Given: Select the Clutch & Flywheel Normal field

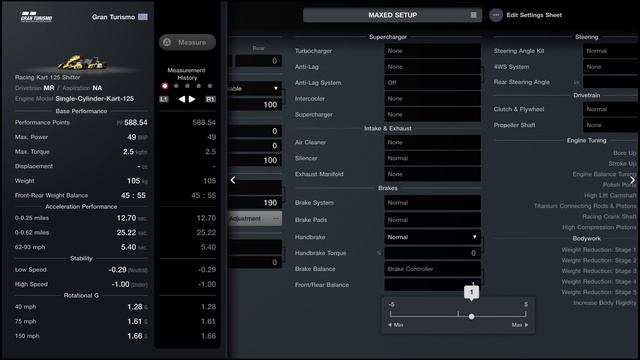Looking at the screenshot, I should [x=611, y=109].
